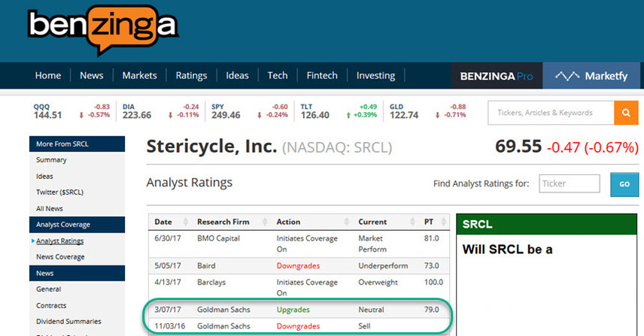Click the 3/07/17 Goldman Sachs cell
Viewport: 644px width, 336px height.
(x=223, y=310)
